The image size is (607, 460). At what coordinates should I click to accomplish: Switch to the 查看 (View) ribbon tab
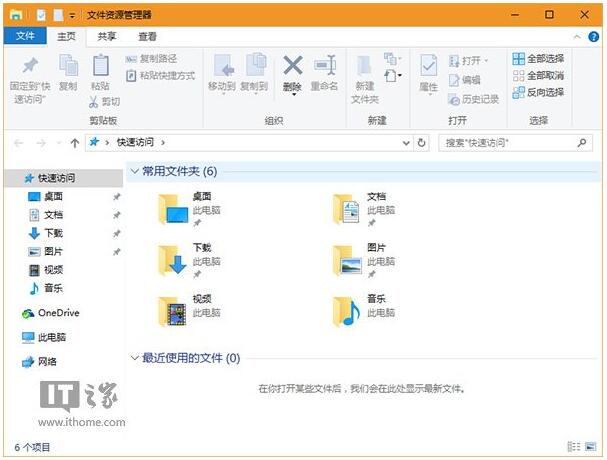coord(147,36)
